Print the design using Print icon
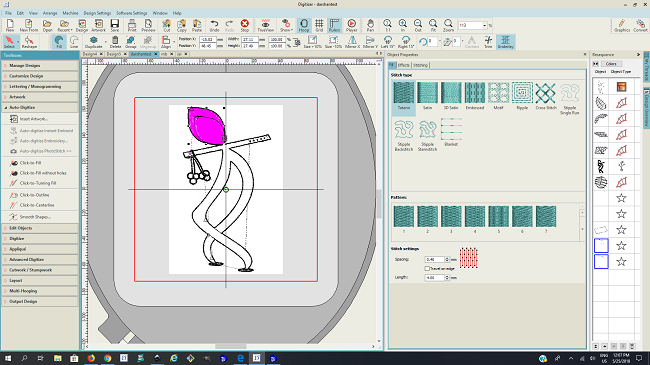The width and height of the screenshot is (650, 365). tap(132, 25)
